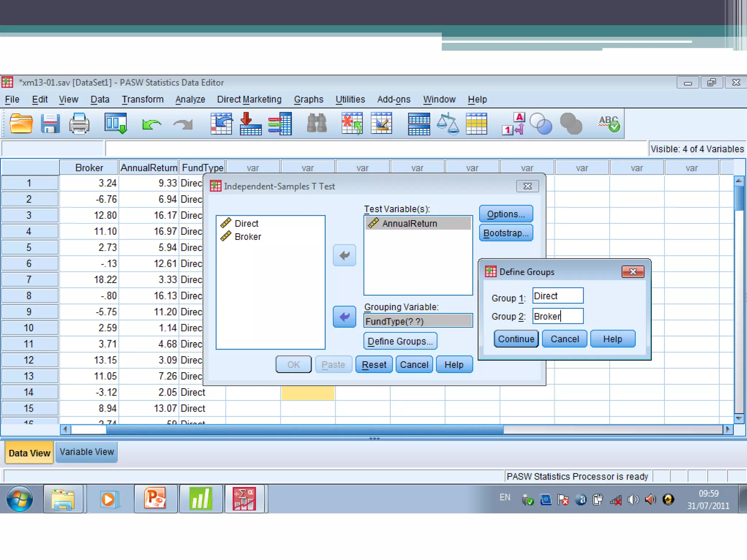Click the Use Variable Sets circles icon

pos(541,124)
